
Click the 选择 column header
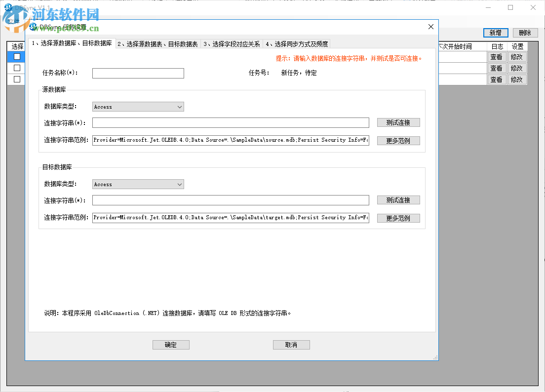[16, 46]
